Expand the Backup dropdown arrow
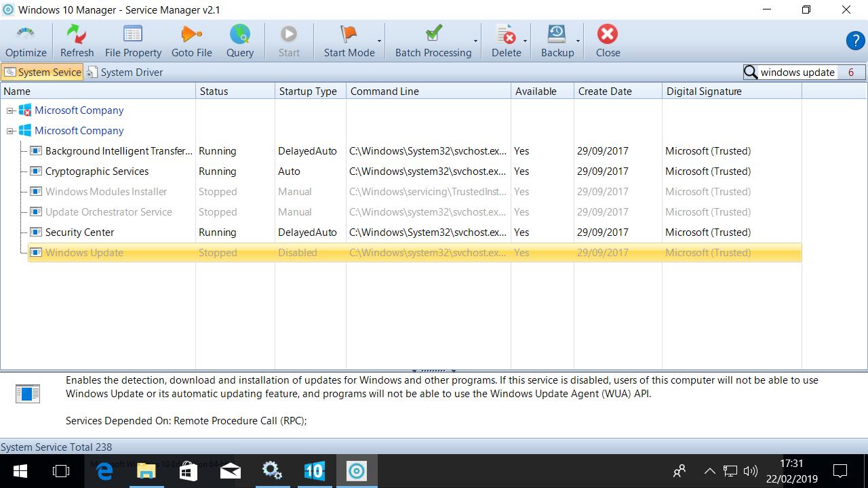 click(578, 41)
